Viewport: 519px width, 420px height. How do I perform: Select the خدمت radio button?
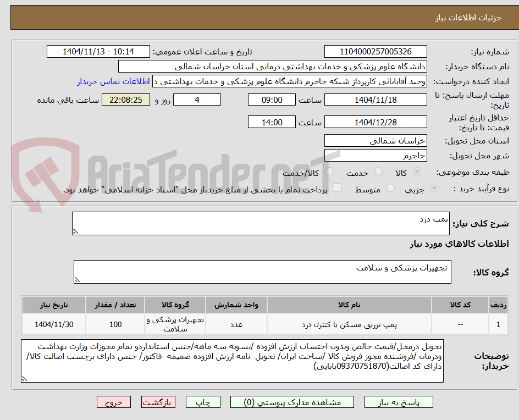pyautogui.click(x=378, y=172)
